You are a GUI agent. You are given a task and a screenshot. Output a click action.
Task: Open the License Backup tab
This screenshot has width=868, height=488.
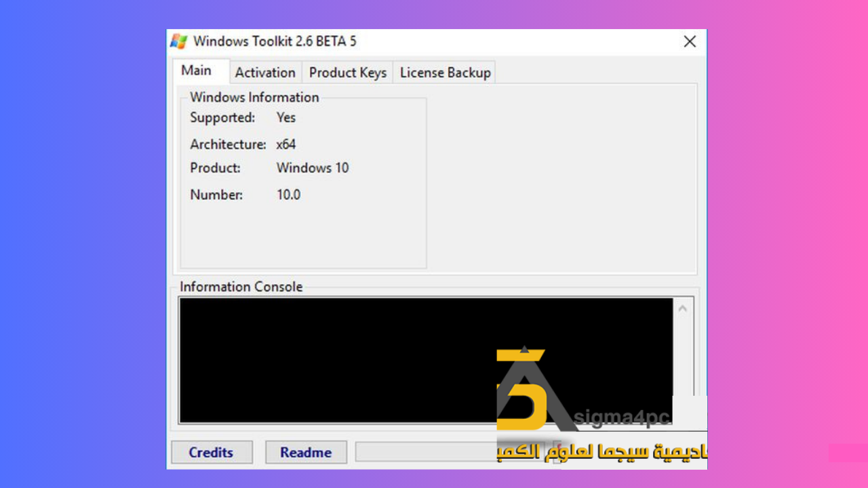445,73
